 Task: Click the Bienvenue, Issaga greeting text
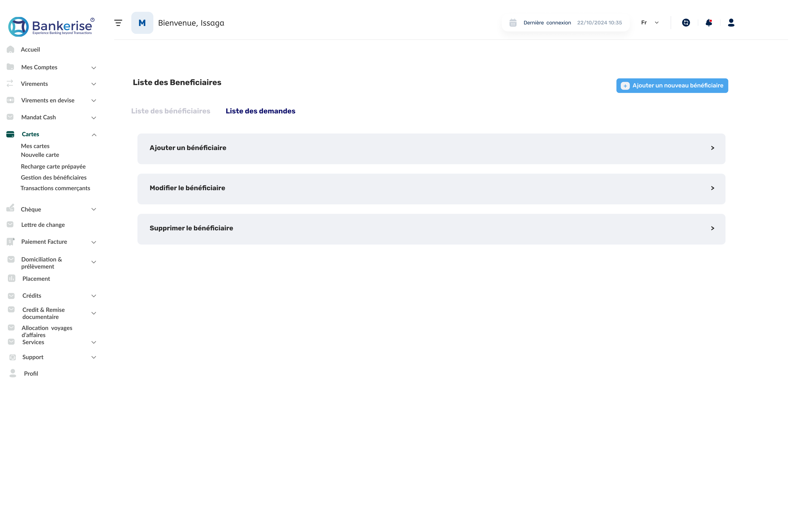[x=191, y=23]
